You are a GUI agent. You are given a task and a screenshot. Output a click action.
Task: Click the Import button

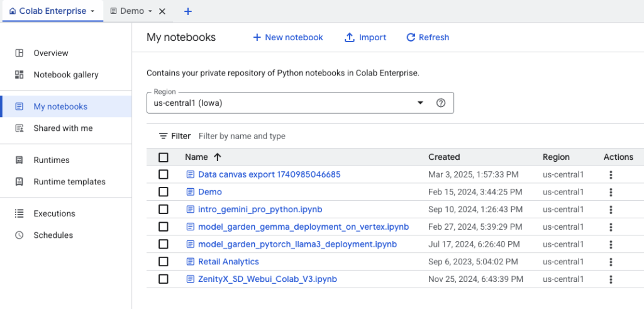pos(365,37)
